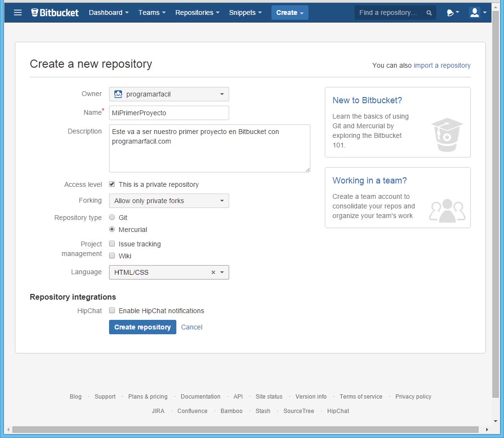
Task: Open the user avatar menu
Action: coord(478,12)
